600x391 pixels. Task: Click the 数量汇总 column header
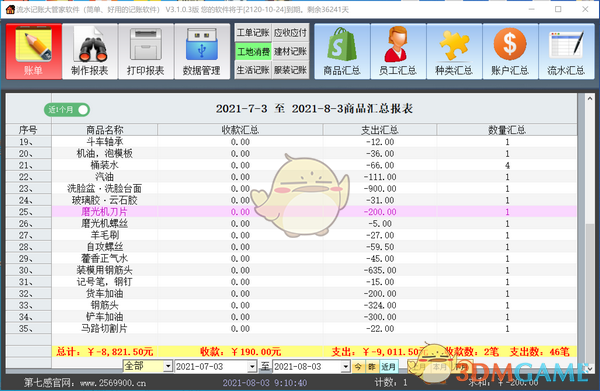pos(507,130)
